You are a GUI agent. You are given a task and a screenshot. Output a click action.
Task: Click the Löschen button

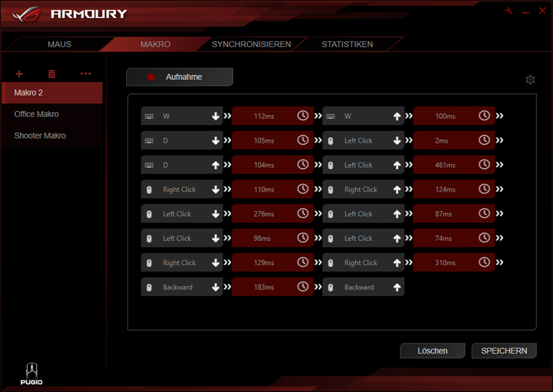[x=433, y=351]
